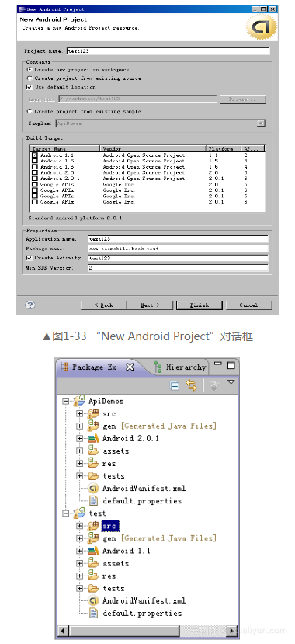295x644 pixels.
Task: Check the Android 1.5 build target
Action: pos(35,161)
